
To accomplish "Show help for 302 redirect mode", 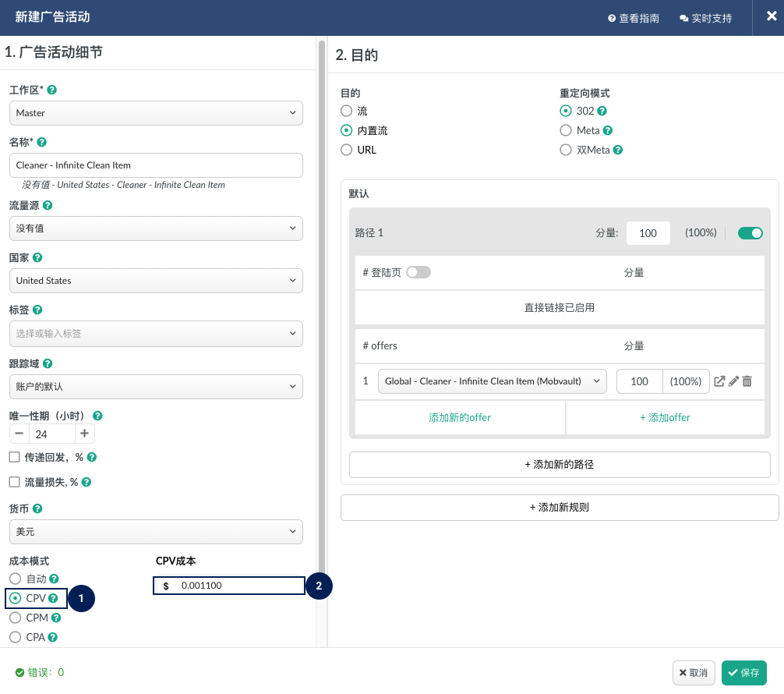I will click(602, 111).
